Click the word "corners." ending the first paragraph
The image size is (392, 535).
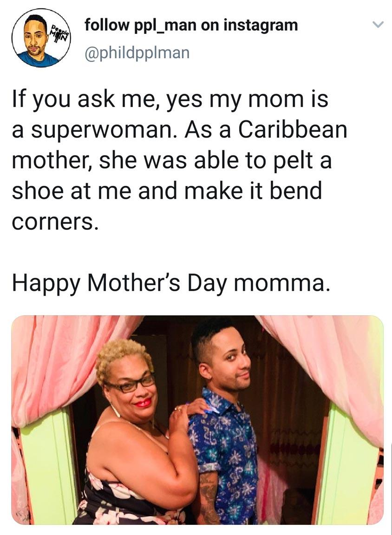coord(55,221)
